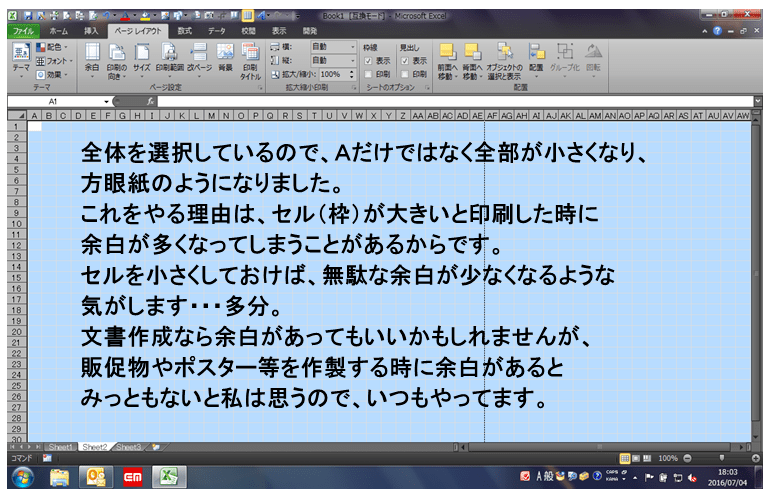Switch to the データ (Data) tab
Viewport: 772px width, 496px height.
tap(216, 31)
